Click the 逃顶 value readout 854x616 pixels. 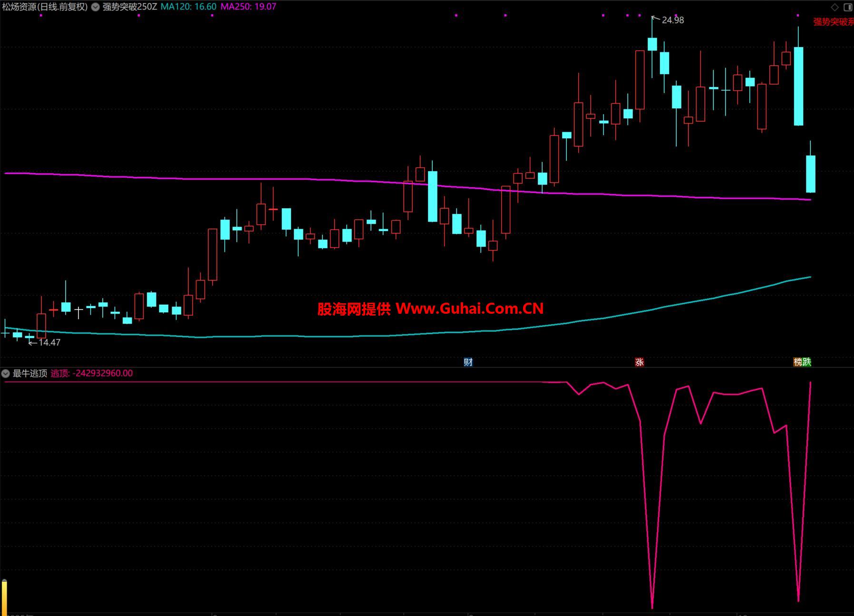tap(92, 374)
